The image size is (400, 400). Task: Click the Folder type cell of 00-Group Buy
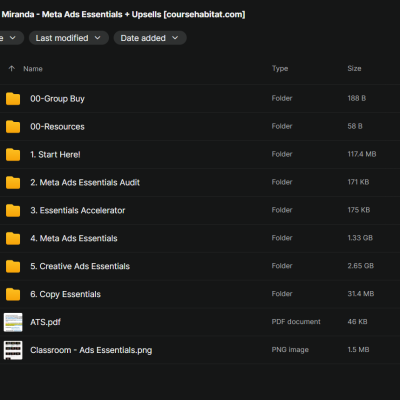click(x=282, y=98)
